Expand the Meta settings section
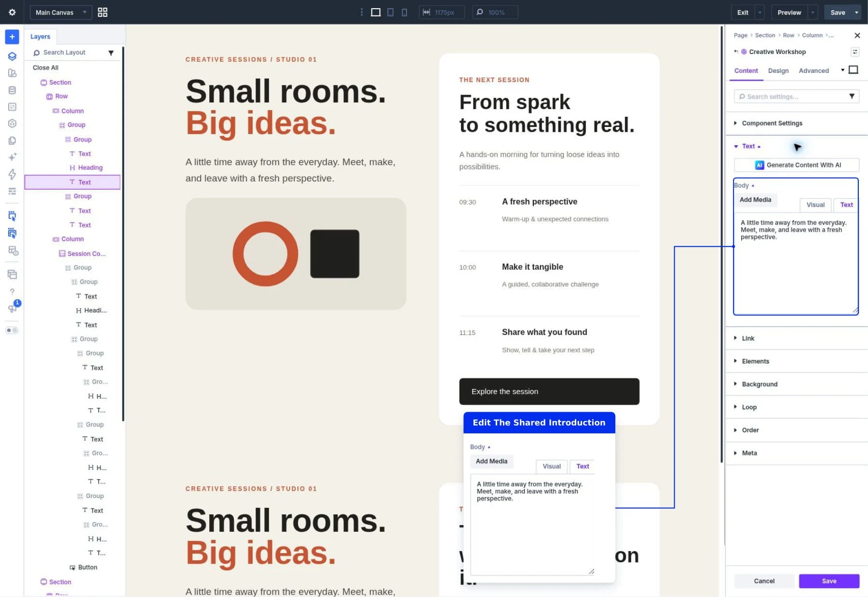868x597 pixels. [x=797, y=453]
